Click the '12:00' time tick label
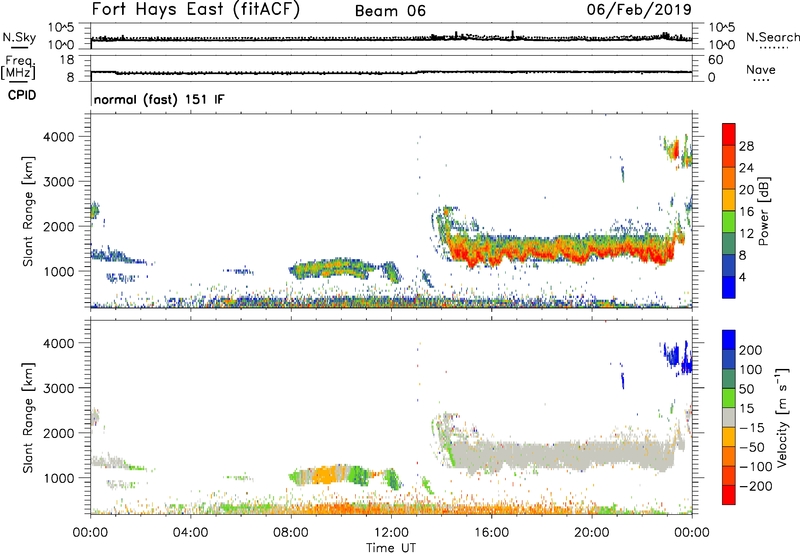Screen dimensions: 800x554 tap(391, 533)
